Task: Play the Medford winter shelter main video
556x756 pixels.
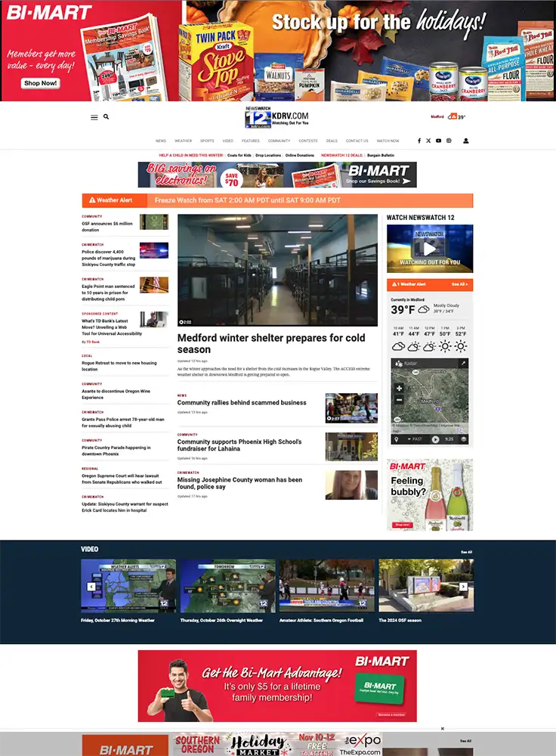Action: [x=277, y=270]
